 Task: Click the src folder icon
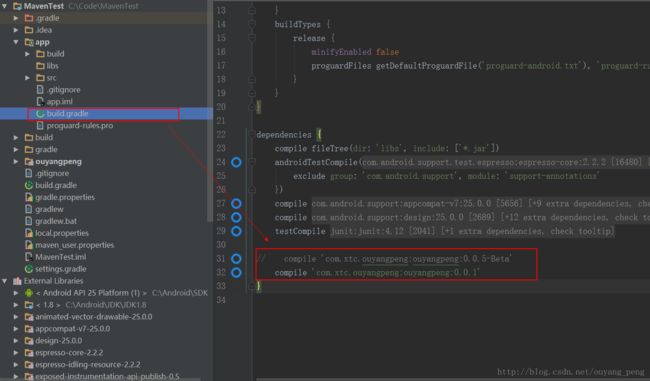point(40,78)
